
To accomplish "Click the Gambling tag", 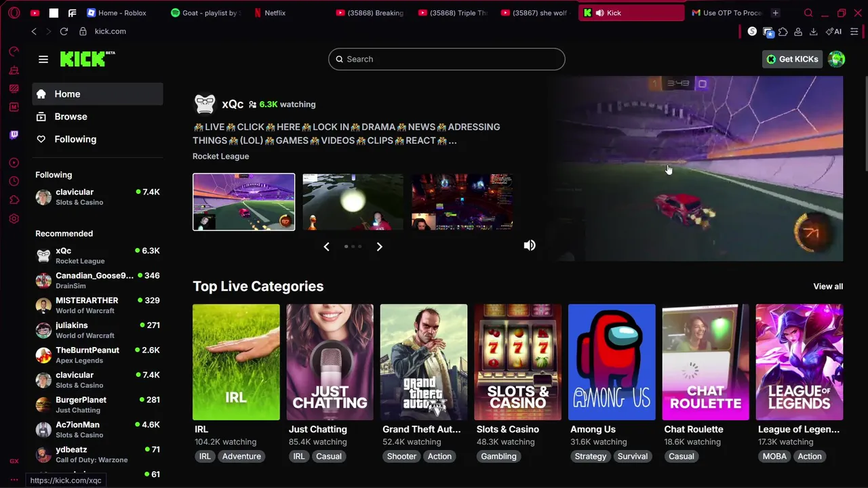I will pyautogui.click(x=498, y=456).
